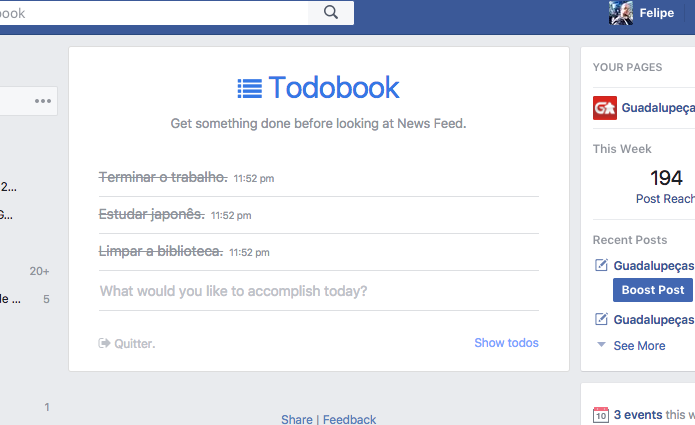
Task: Click edit icon beside second Guadalupeças post
Action: 601,319
